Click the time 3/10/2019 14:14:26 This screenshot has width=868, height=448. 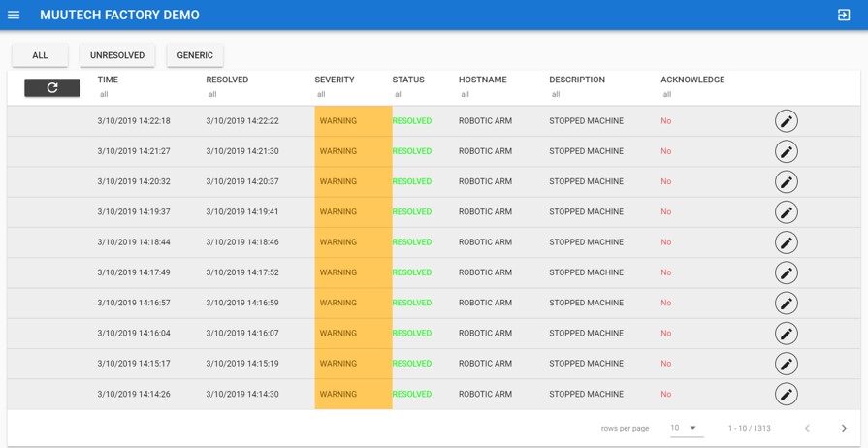(134, 395)
